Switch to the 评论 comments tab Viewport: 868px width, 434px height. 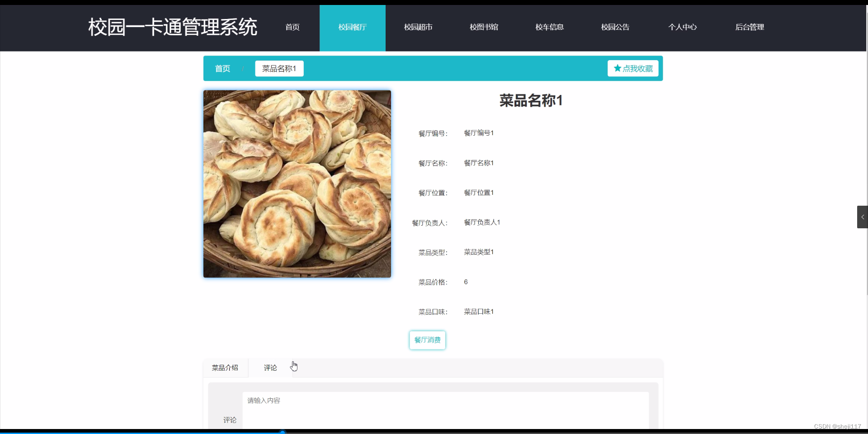coord(270,368)
